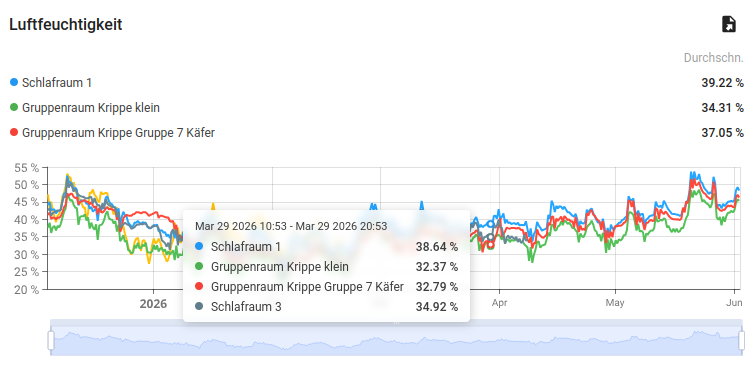Click the 32.79 % tooltip value

437,287
